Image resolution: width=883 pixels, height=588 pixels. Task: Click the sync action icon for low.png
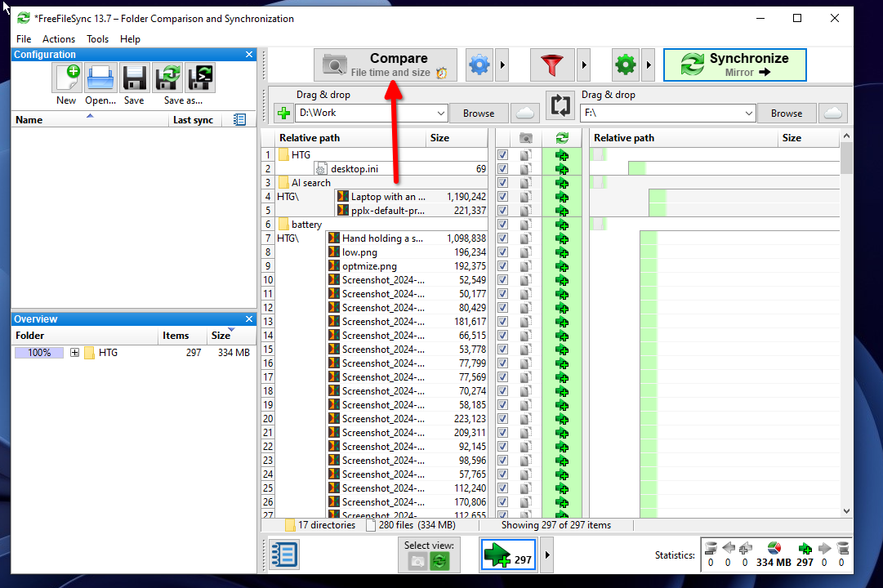(x=561, y=252)
